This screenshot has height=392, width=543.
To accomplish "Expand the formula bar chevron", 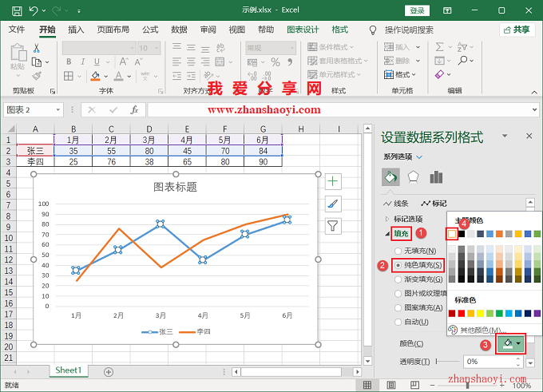I will coord(534,109).
